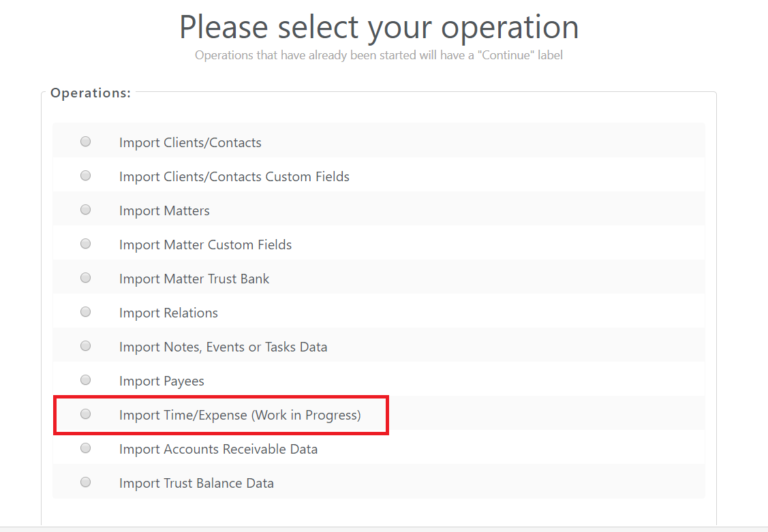Viewport: 768px width, 532px height.
Task: Pick the Import Matter Custom Fields radio
Action: (x=86, y=244)
